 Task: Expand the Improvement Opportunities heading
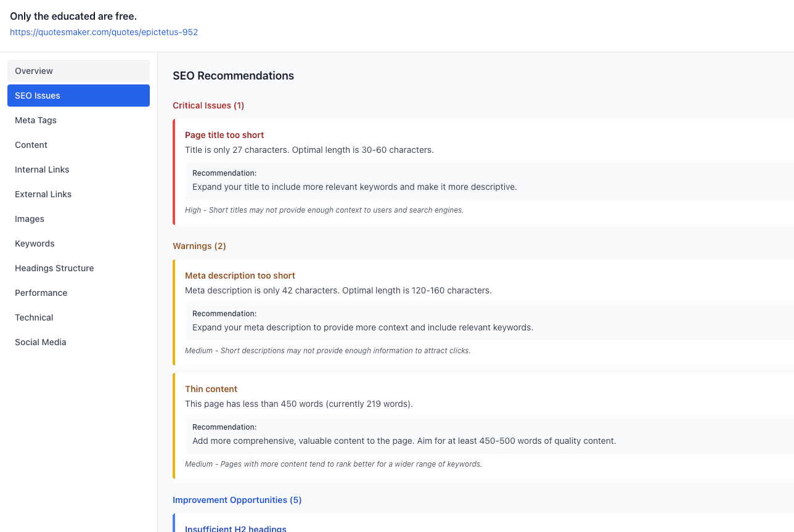(237, 500)
